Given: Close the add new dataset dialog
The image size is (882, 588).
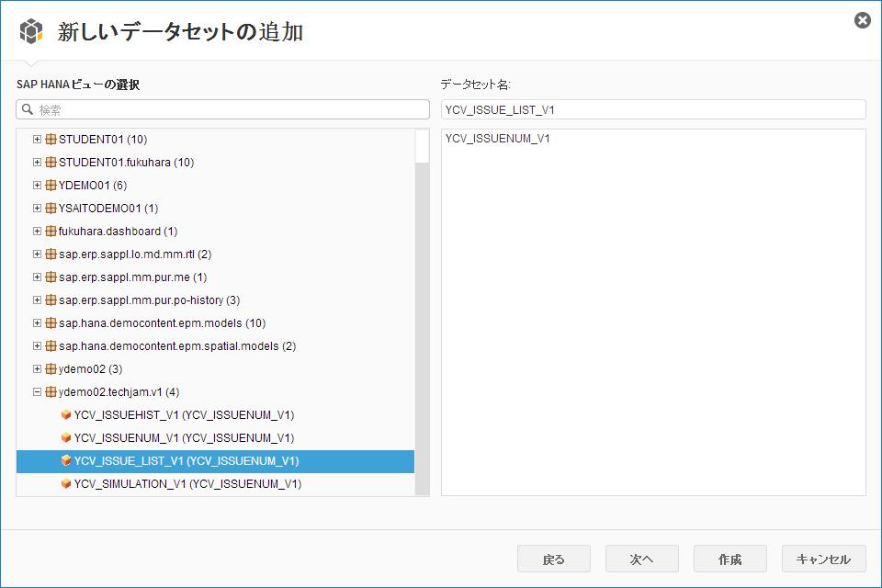Looking at the screenshot, I should pyautogui.click(x=863, y=21).
